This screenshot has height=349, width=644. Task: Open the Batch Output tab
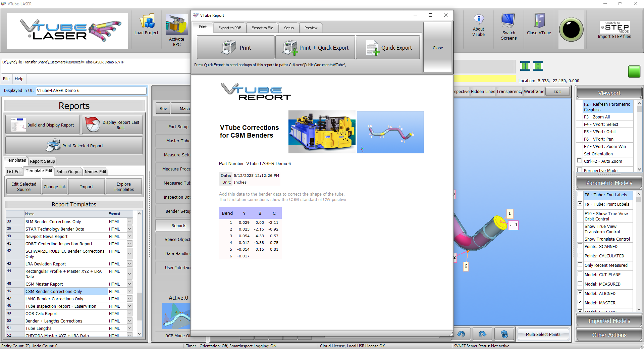click(x=68, y=171)
